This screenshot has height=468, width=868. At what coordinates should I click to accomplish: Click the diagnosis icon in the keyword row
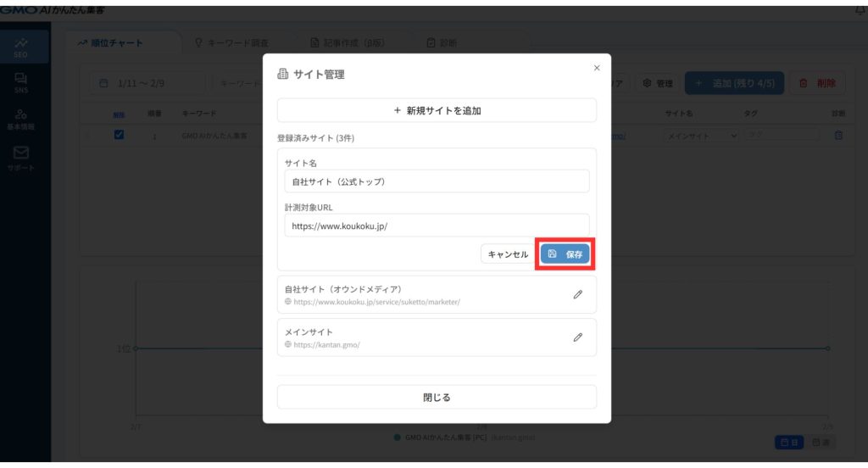click(838, 136)
